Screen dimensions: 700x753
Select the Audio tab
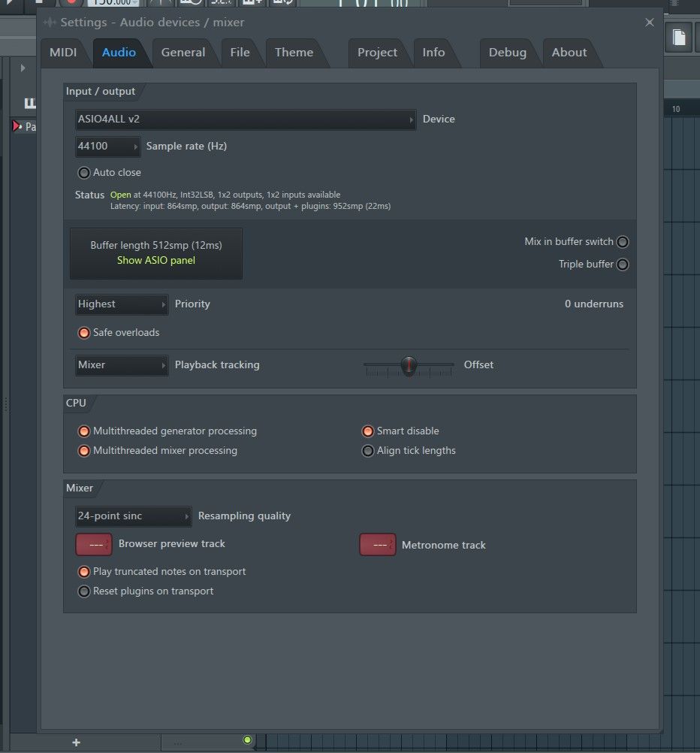click(x=119, y=53)
